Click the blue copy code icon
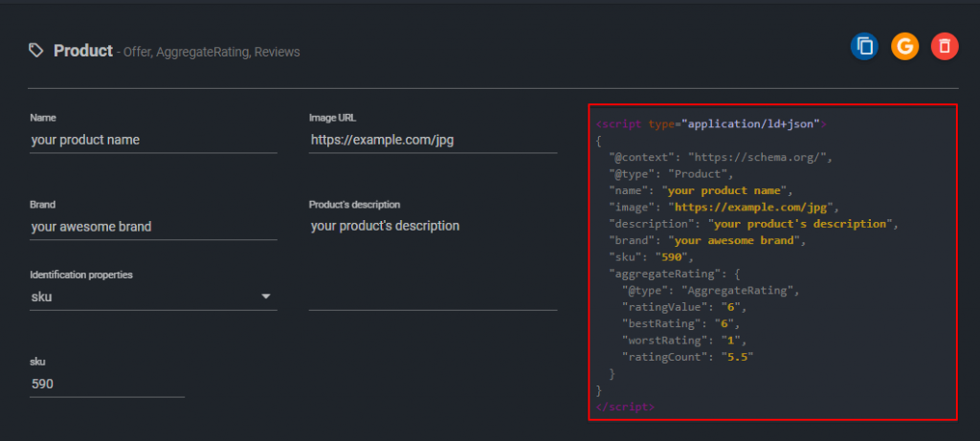Viewport: 980px width, 441px height. pos(864,47)
